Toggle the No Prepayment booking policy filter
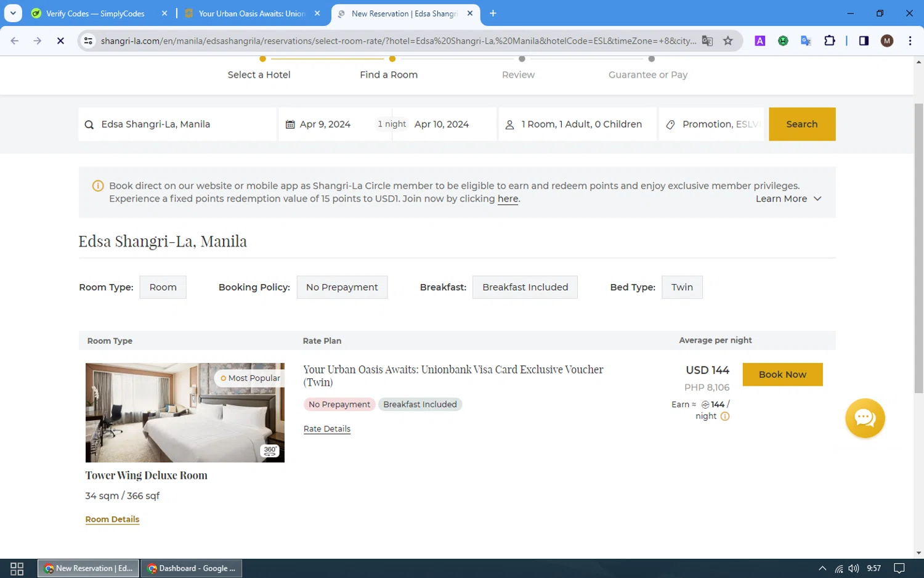Screen dimensions: 924x578 click(342, 287)
